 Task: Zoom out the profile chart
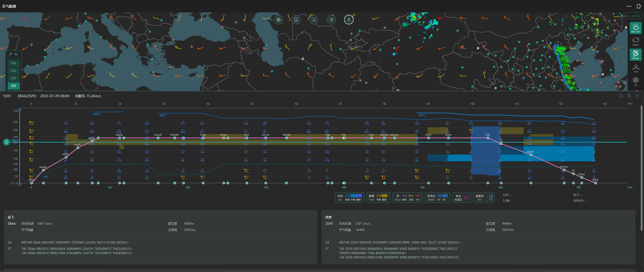coord(621,96)
